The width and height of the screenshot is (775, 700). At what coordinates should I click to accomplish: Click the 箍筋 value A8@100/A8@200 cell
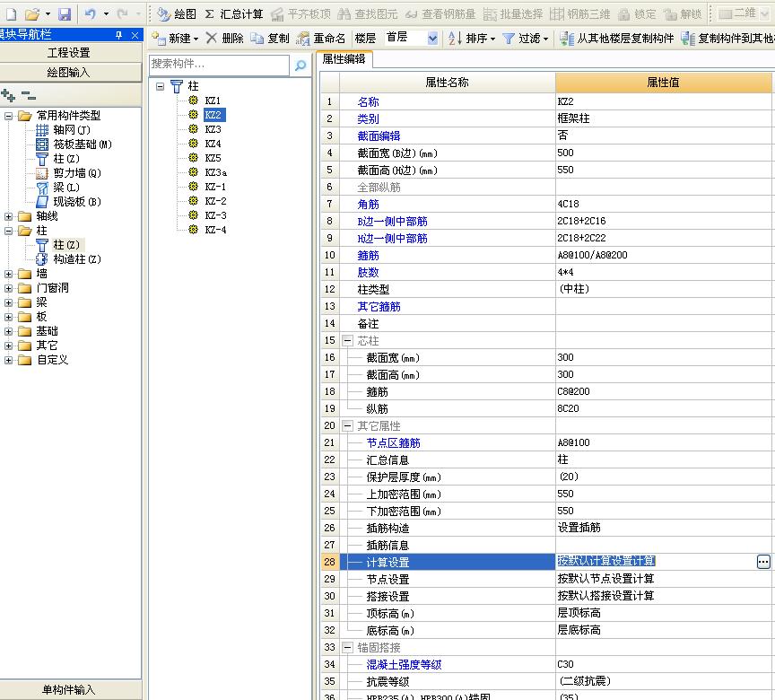663,255
